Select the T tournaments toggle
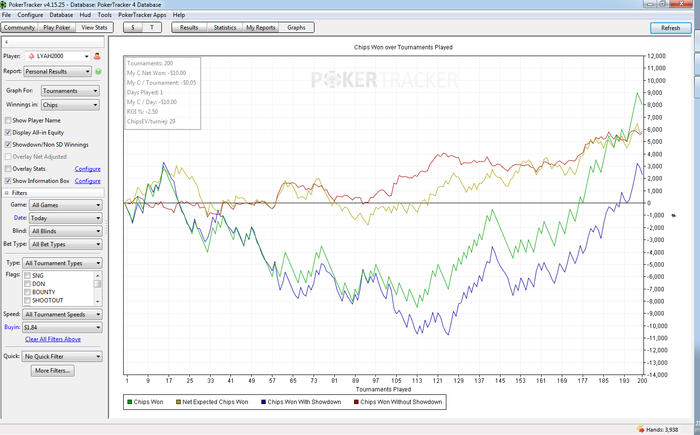 152,28
